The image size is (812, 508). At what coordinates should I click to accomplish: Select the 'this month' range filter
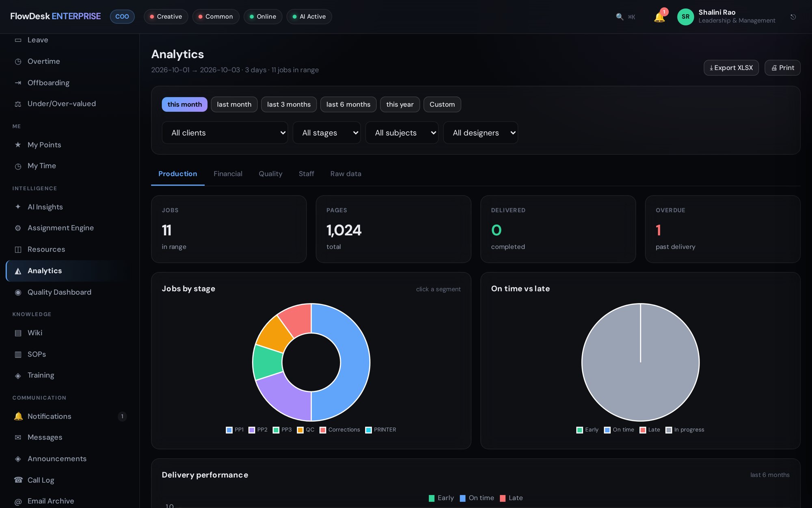(x=185, y=104)
